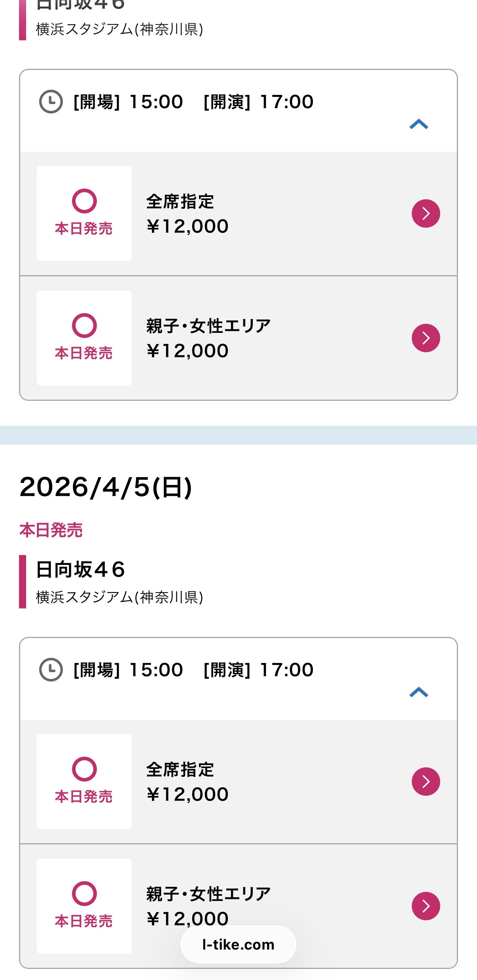Collapse the topmost show's ticket list chevron
This screenshot has height=980, width=477.
tap(419, 125)
